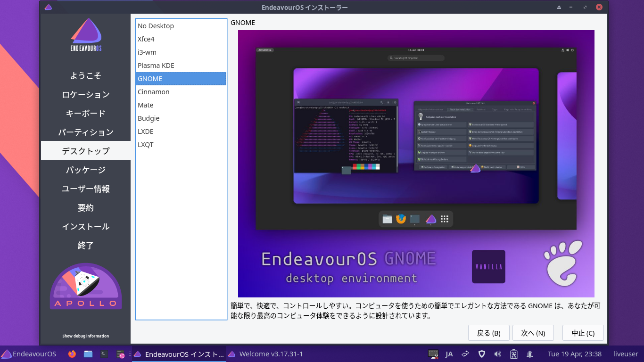Click the 次へ (N) next button
The image size is (644, 362).
[533, 333]
